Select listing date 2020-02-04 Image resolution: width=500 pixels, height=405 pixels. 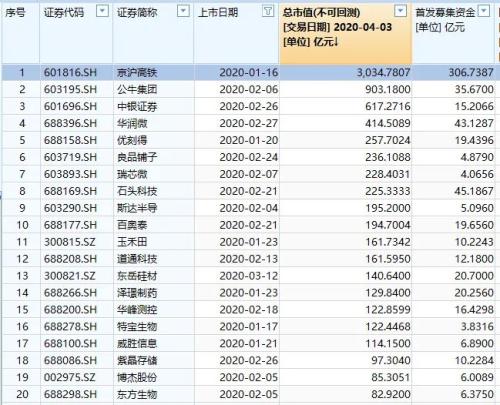(248, 208)
